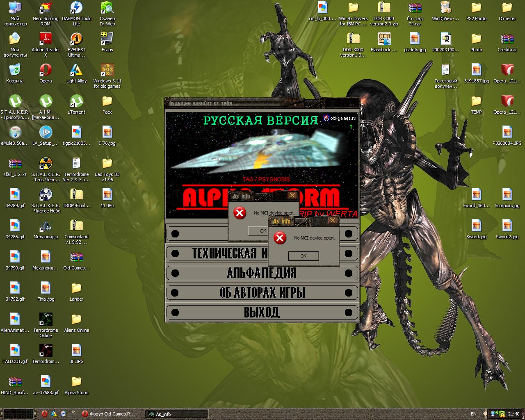Open ОБ АВТОРАХ ИГРЫ in the launcher

pyautogui.click(x=262, y=292)
